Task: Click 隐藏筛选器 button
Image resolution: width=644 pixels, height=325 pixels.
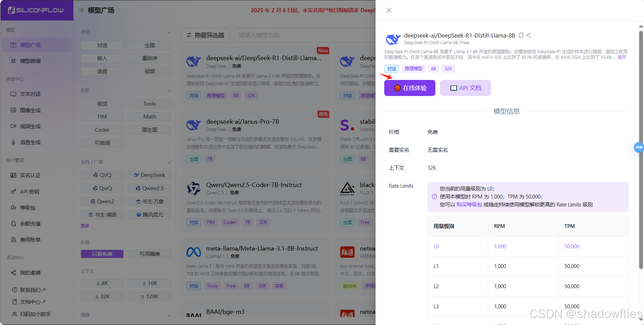Action: point(205,35)
